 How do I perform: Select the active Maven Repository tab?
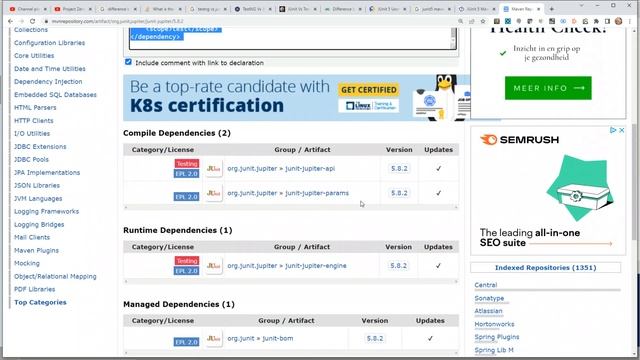pos(522,9)
